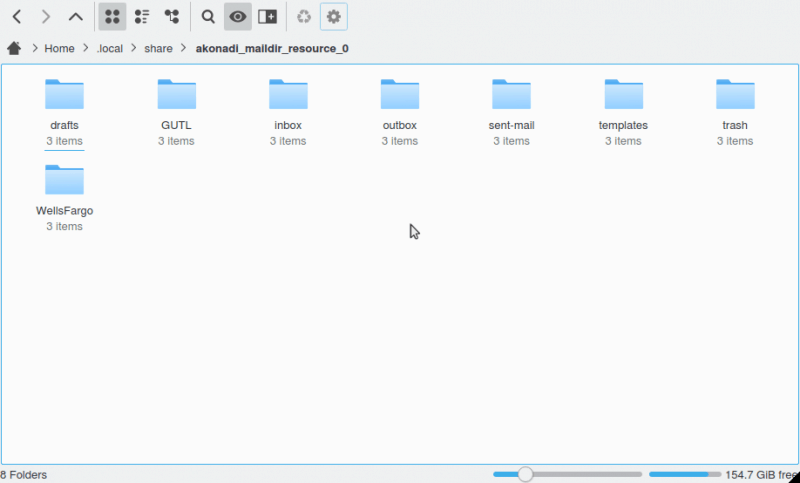800x483 pixels.
Task: Expand the chevron before akonadi_maildir_resource_0
Action: 184,48
